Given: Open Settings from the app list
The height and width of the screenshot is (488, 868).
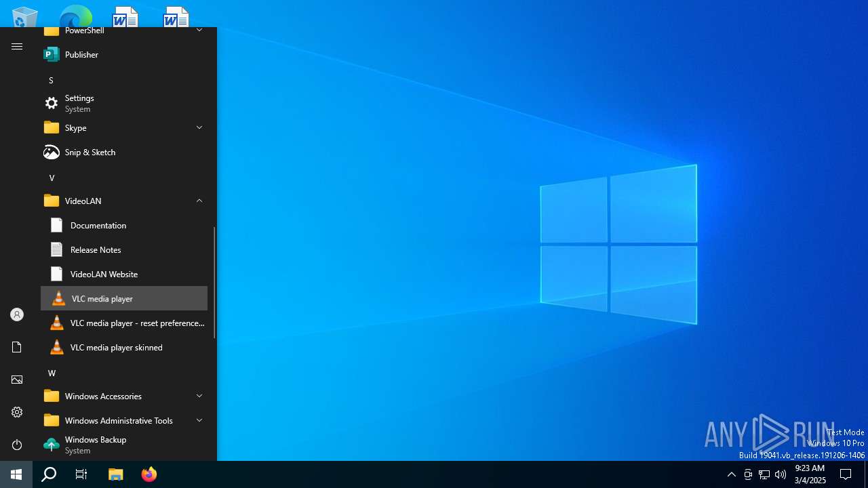Looking at the screenshot, I should coord(124,103).
